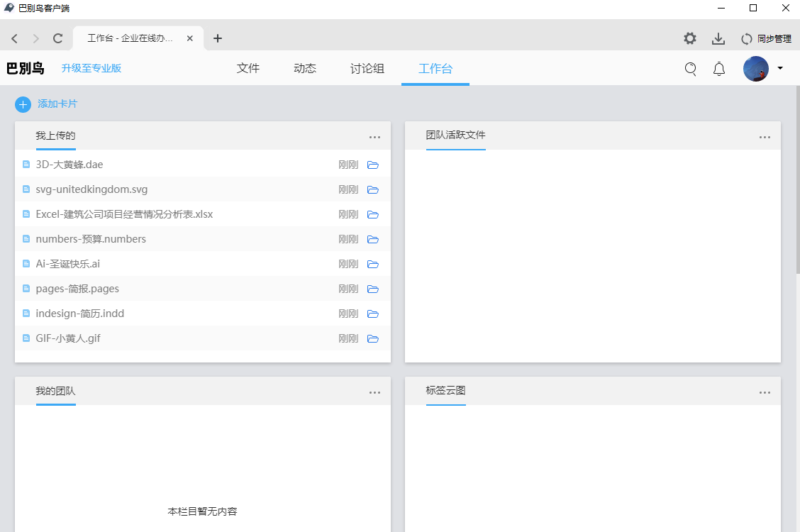Close the 工作台 browser tab

[x=190, y=38]
